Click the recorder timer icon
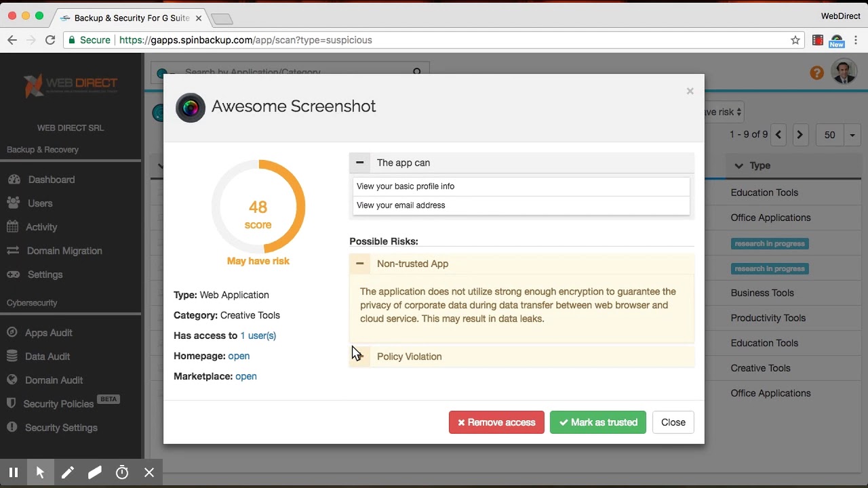Viewport: 868px width, 488px height. click(122, 472)
